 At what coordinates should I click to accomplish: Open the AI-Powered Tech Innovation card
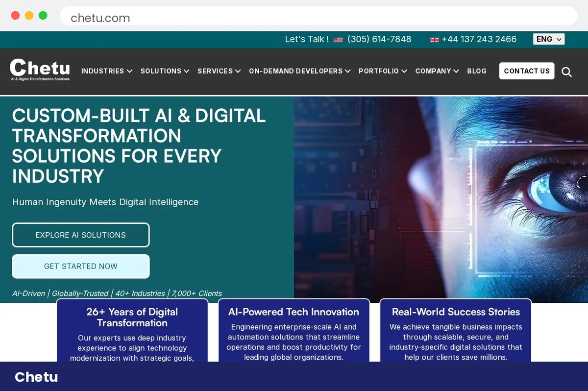click(294, 331)
